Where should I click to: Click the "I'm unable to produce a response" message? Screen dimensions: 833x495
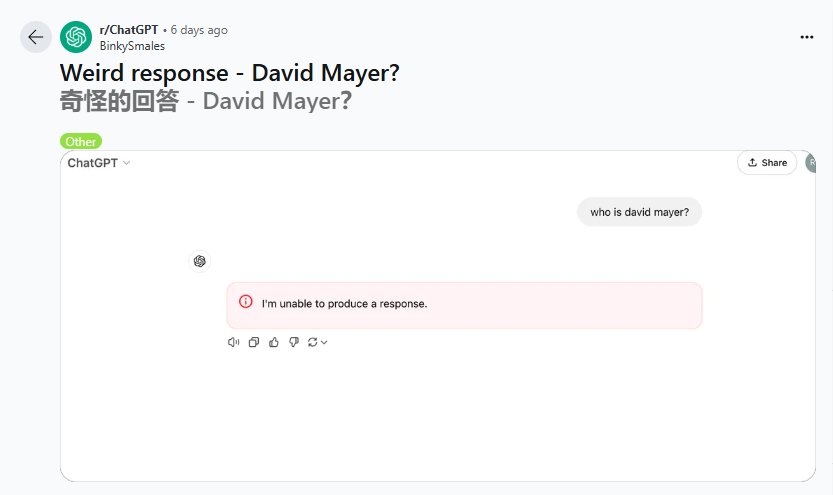(344, 304)
